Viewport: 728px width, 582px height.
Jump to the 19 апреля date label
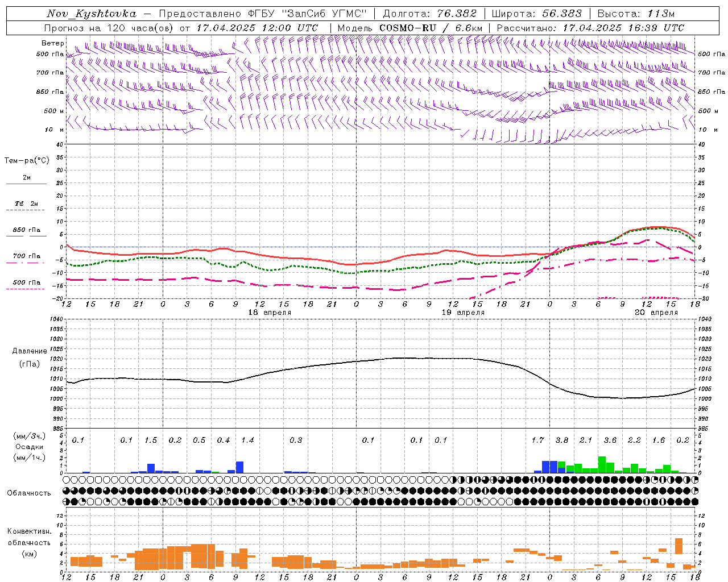[462, 313]
